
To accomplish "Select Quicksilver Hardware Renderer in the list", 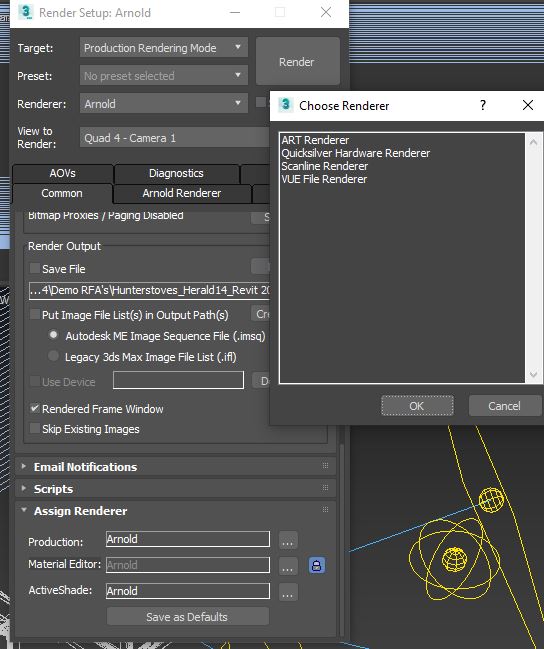I will 356,153.
